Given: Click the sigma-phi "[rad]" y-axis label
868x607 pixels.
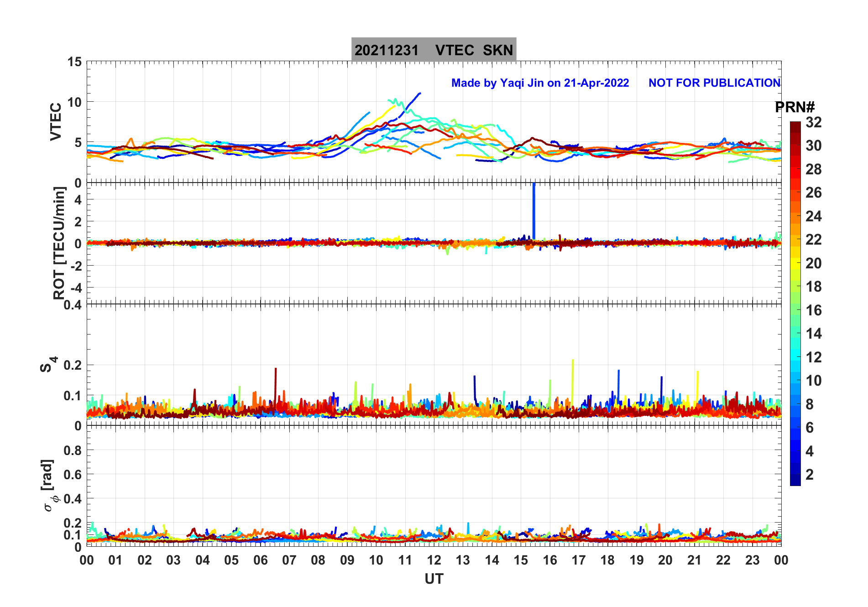Looking at the screenshot, I should point(47,486).
